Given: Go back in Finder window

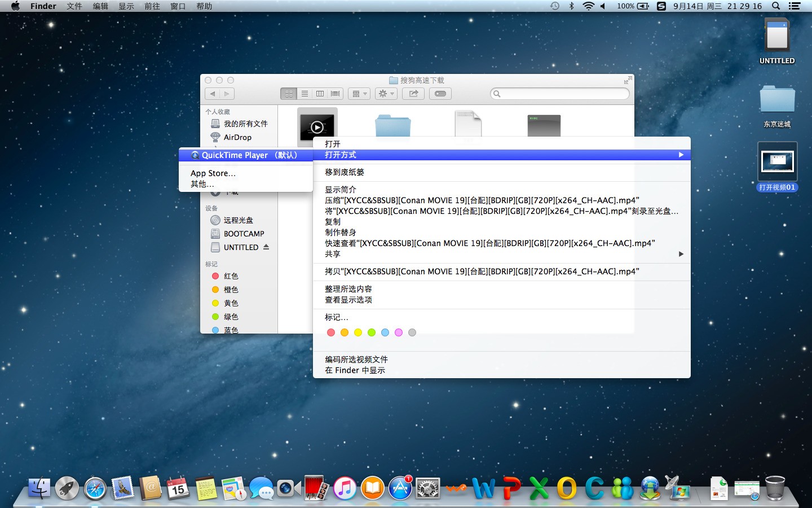Looking at the screenshot, I should click(212, 94).
